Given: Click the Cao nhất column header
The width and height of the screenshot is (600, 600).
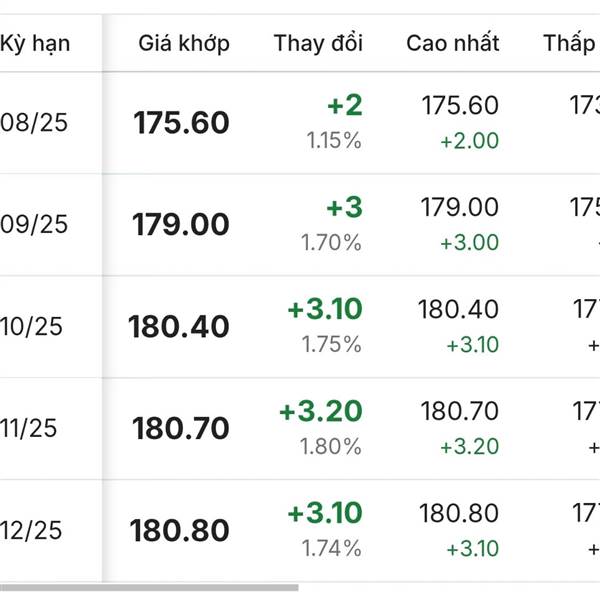Looking at the screenshot, I should coord(453,43).
